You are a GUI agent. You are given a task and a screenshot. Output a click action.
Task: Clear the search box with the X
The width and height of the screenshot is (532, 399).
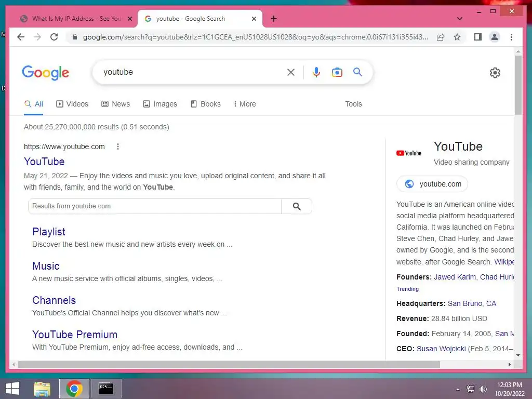(291, 72)
